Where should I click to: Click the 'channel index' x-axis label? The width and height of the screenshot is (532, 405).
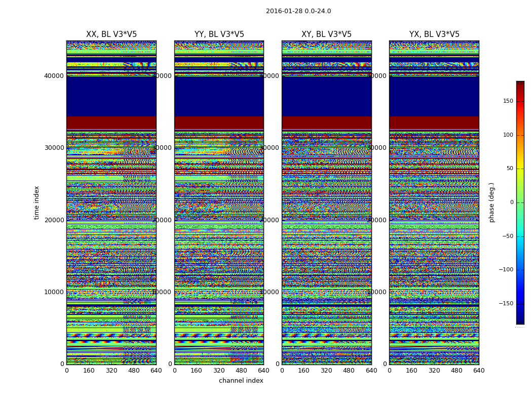(x=241, y=381)
